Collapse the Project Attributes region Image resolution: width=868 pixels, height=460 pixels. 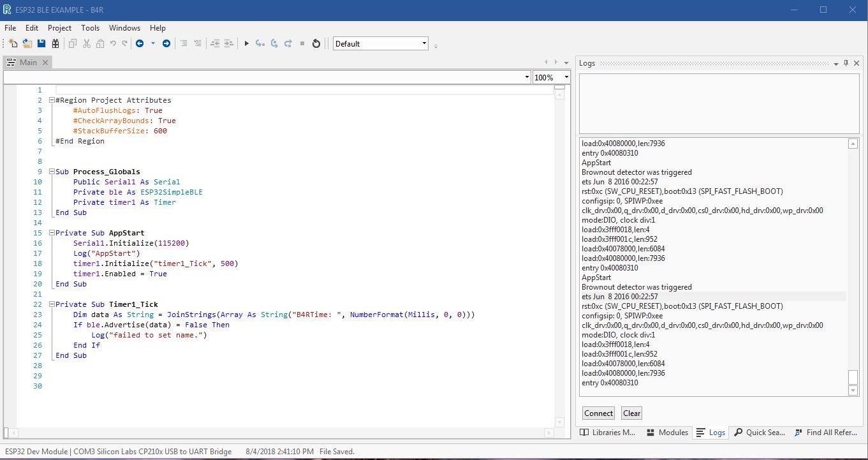coord(52,100)
